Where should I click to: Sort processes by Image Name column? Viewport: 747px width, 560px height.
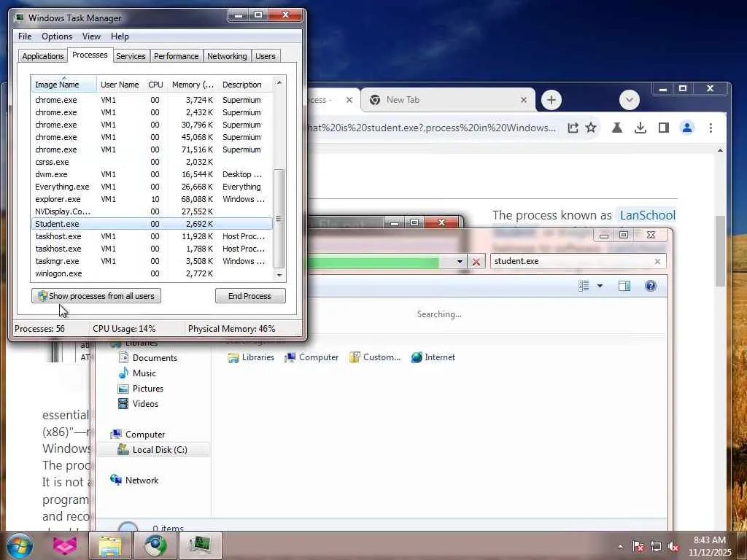(64, 85)
